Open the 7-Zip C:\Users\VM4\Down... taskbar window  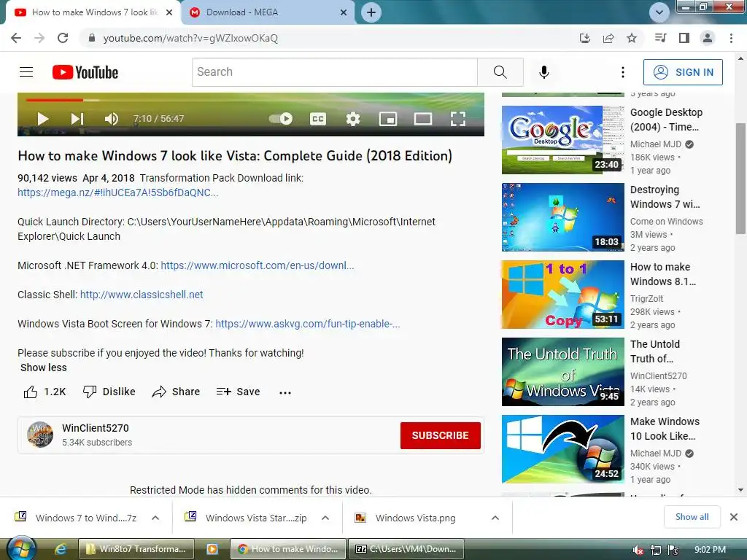click(x=407, y=549)
